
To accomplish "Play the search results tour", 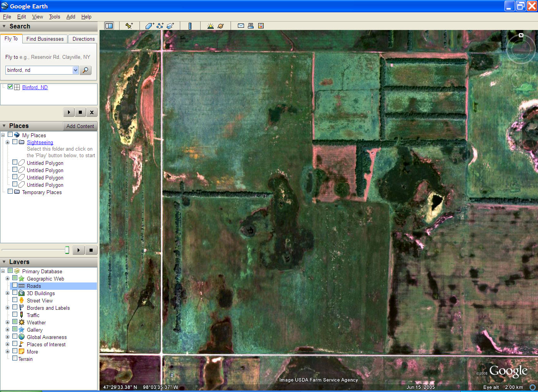I will 69,112.
